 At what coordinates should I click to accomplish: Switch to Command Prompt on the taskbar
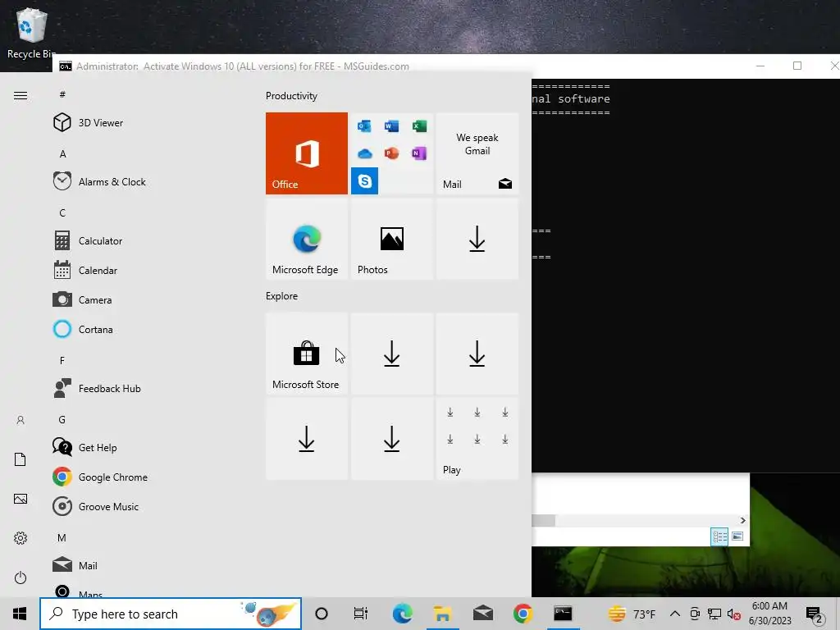tap(563, 614)
